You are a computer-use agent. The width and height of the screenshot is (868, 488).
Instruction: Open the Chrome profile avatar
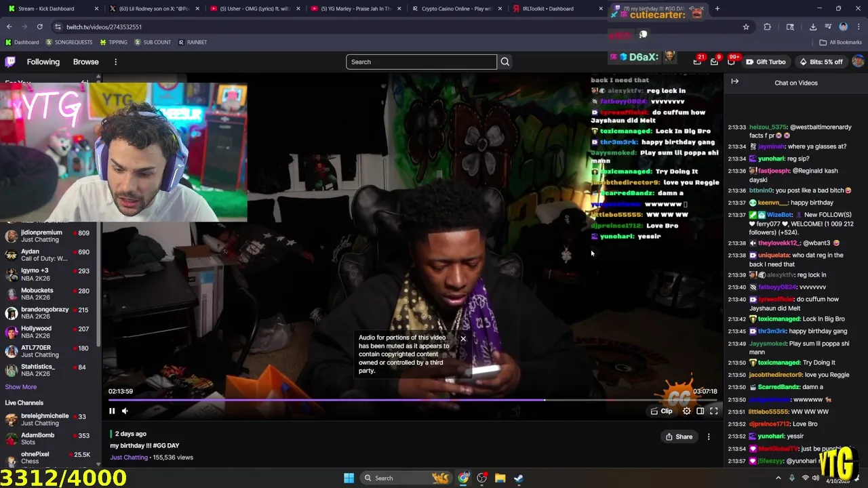843,26
